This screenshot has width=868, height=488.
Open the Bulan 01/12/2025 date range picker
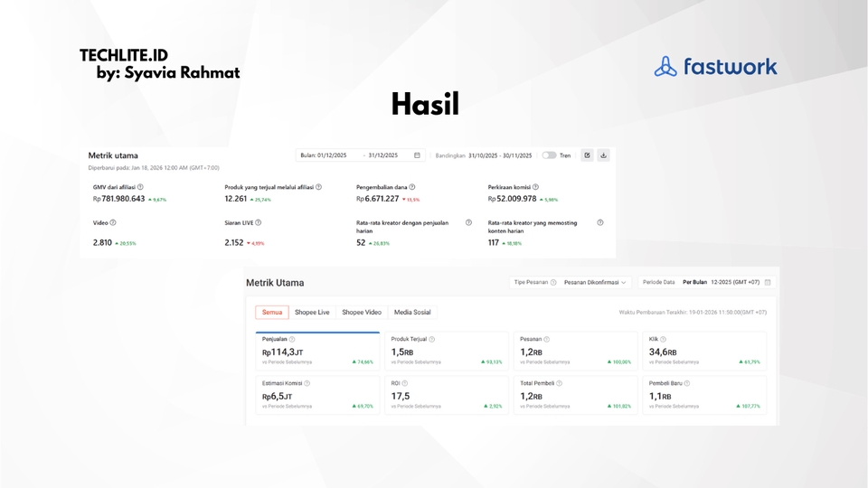[x=361, y=155]
